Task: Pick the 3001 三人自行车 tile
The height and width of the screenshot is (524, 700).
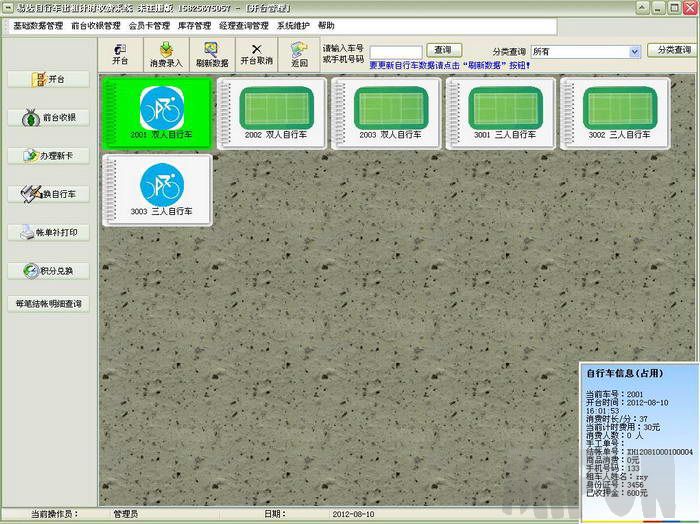Action: coord(500,112)
